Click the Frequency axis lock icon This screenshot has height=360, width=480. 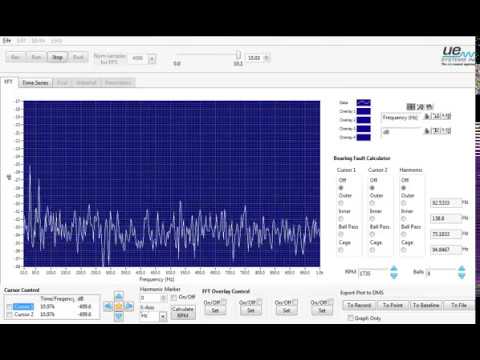point(427,116)
